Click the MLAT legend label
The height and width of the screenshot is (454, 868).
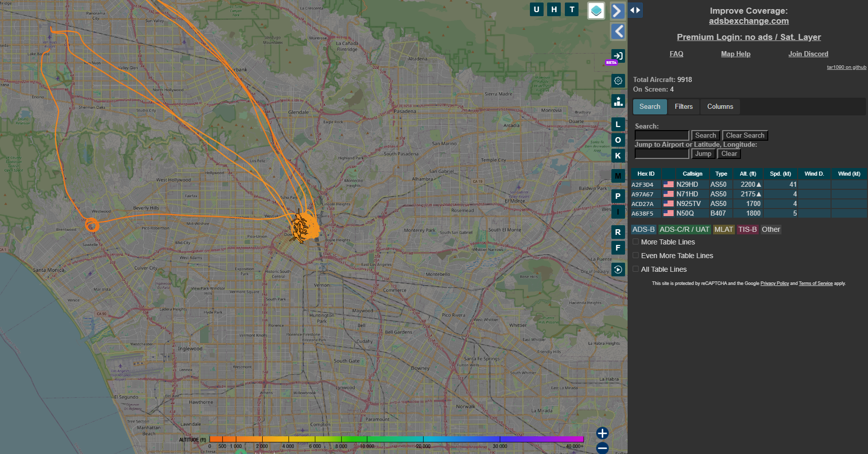[724, 229]
